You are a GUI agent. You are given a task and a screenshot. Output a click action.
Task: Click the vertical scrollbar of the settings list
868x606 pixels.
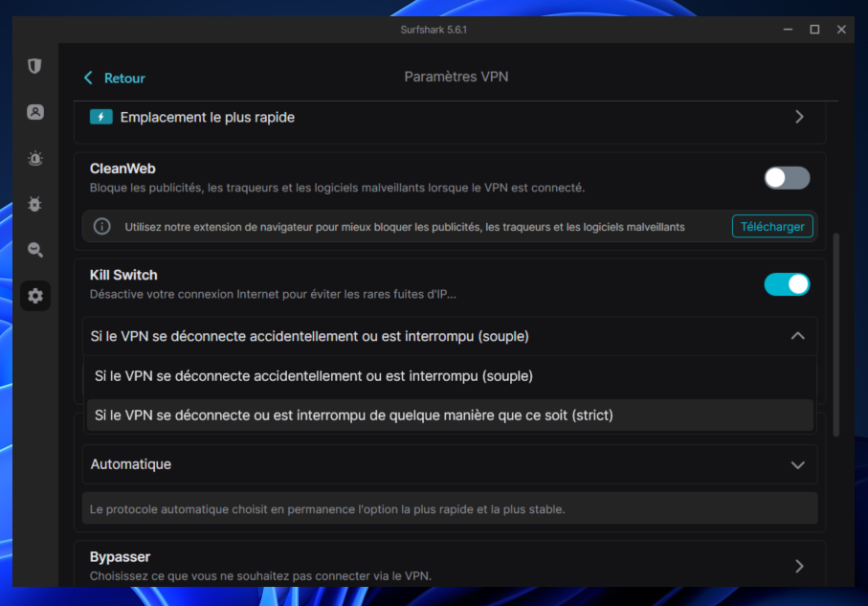point(835,335)
